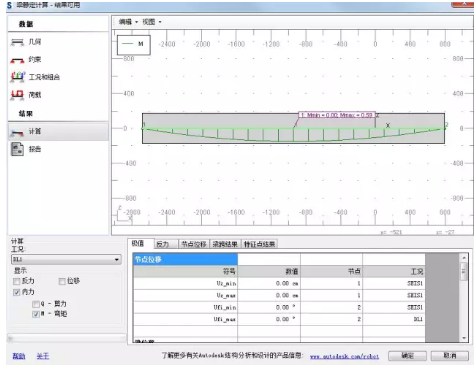Click the S application icon in title bar
The image size is (476, 369).
tap(9, 5)
